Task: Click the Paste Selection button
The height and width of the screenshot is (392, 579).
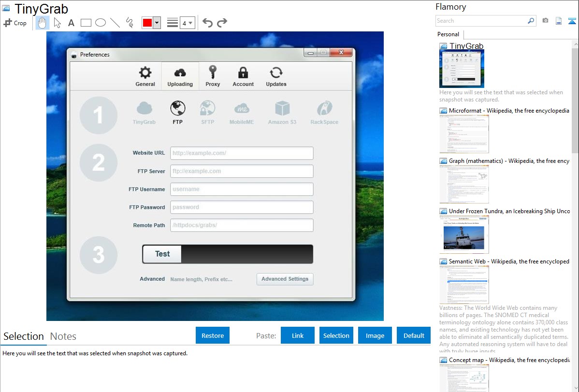Action: pyautogui.click(x=336, y=335)
